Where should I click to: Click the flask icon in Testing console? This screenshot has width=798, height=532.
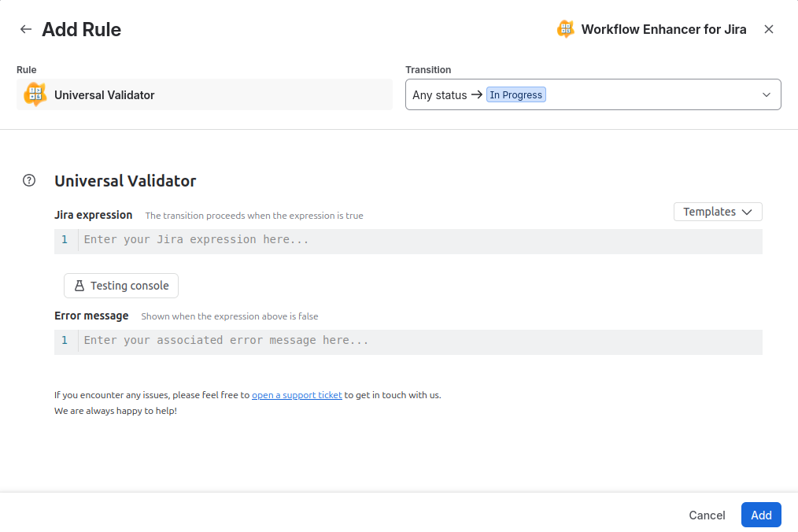coord(79,286)
